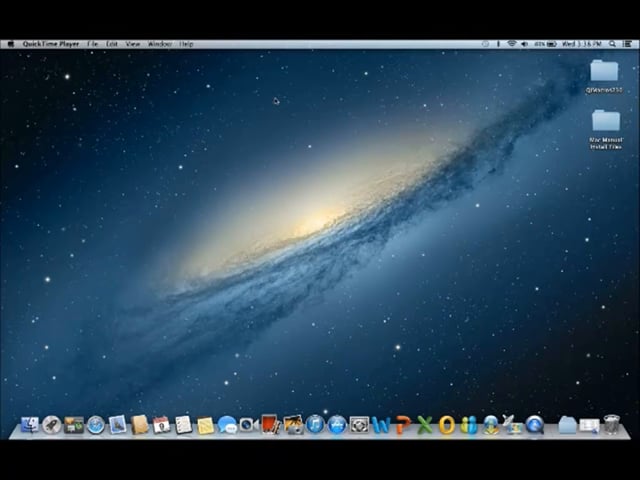Launch FaceTime camera icon in dock
This screenshot has height=480, width=640.
point(249,425)
